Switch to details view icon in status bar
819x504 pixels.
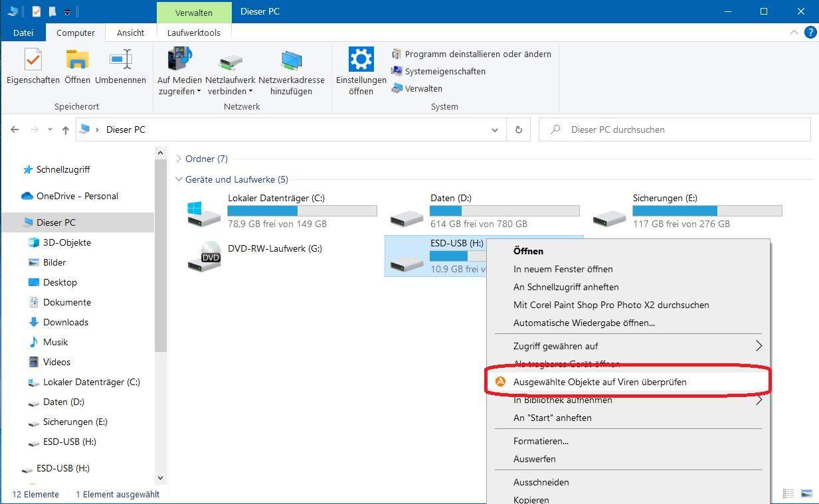coord(788,493)
